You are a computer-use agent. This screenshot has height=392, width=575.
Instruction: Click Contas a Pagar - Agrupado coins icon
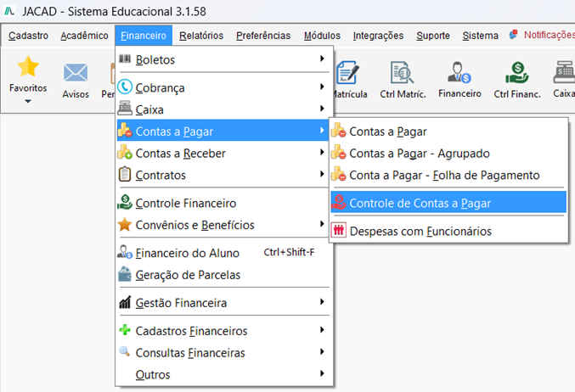(x=339, y=152)
